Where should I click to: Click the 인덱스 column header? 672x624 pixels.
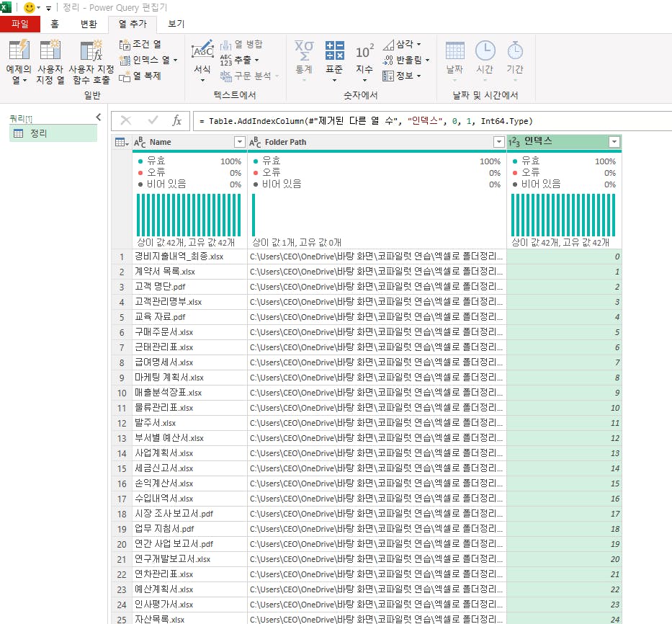pos(563,142)
